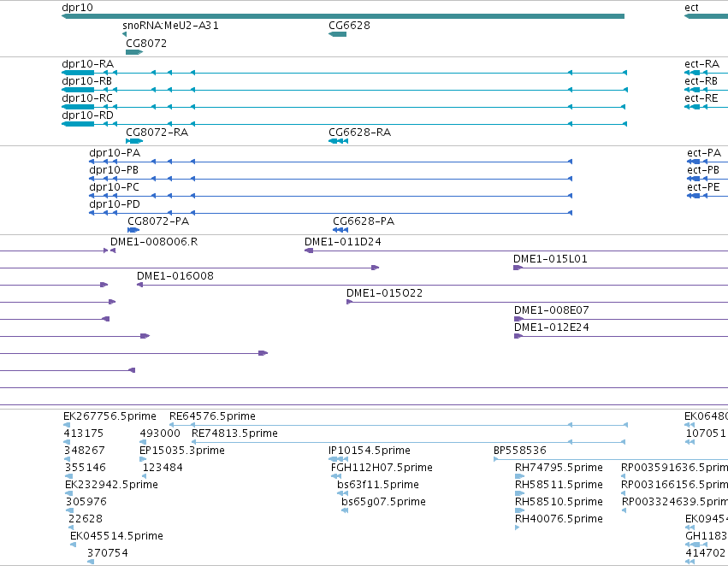Click the CG6628-PA protein label
The height and width of the screenshot is (566, 728).
tap(364, 221)
